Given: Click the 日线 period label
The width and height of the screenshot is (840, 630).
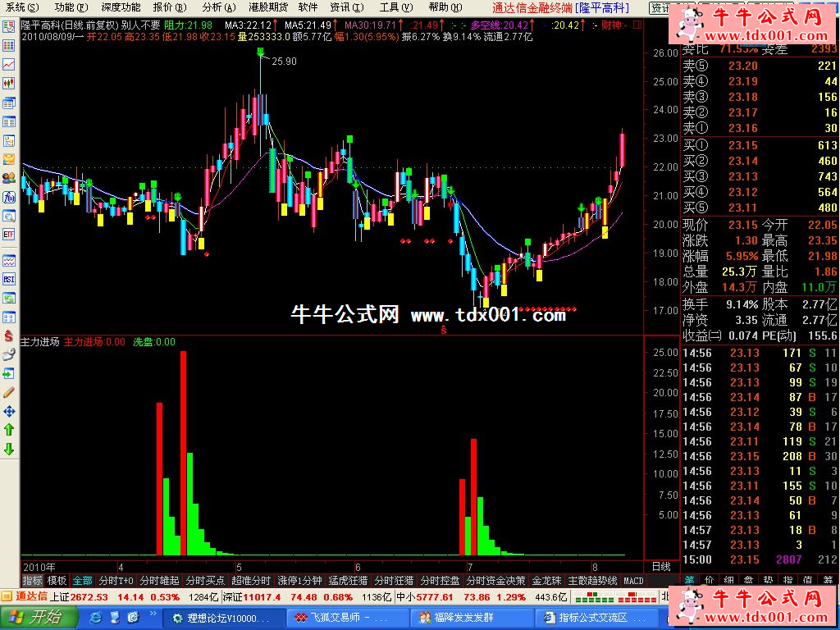Looking at the screenshot, I should pos(660,567).
